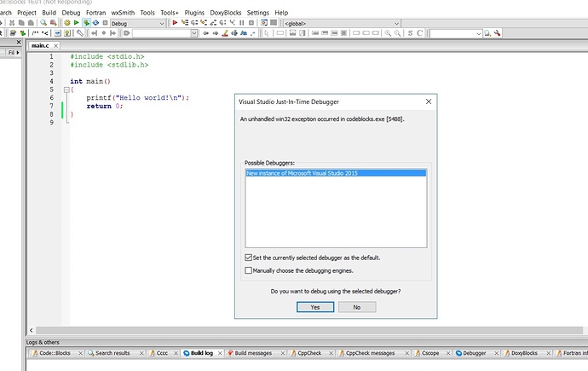Click No in Just-In-Time Debugger dialog

tap(357, 307)
